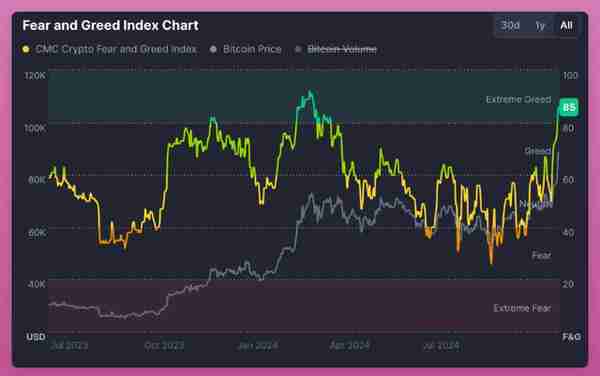Screen dimensions: 600x376
Task: Click the Apr 2024 x-axis marker
Action: (349, 346)
